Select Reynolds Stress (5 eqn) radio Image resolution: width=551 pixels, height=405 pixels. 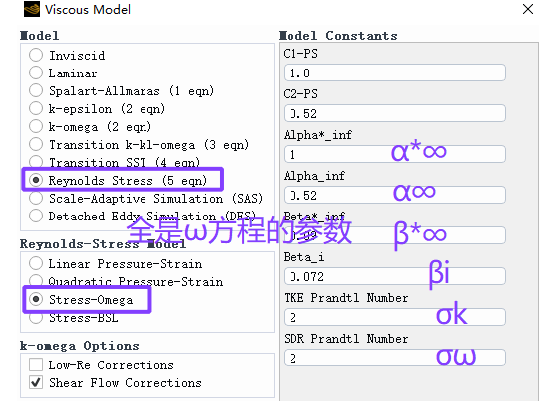coord(36,180)
